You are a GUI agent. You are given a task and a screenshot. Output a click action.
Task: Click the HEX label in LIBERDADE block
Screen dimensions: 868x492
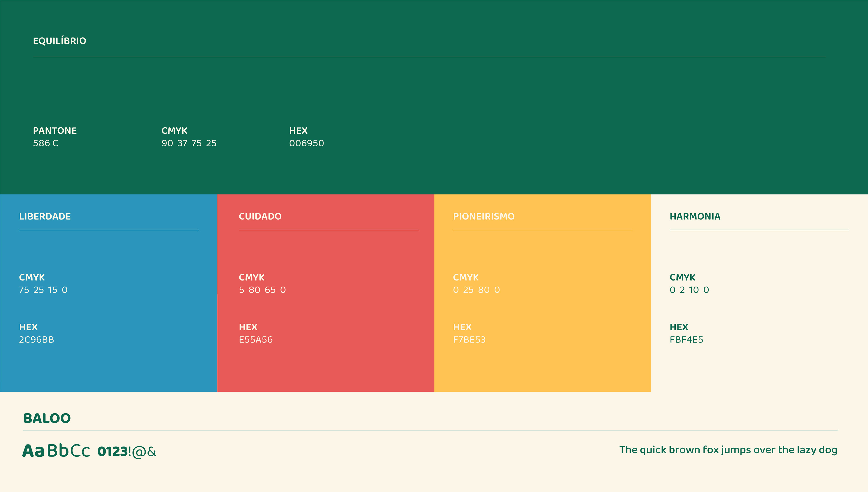tap(28, 327)
